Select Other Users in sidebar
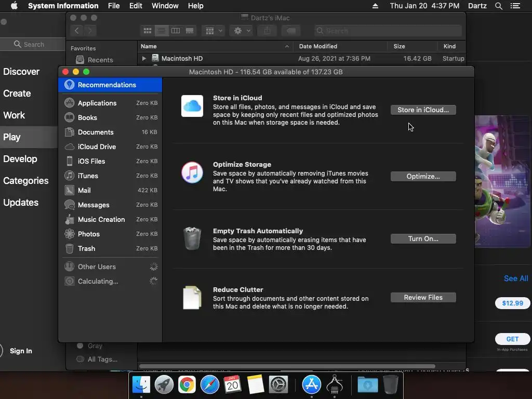Image resolution: width=532 pixels, height=399 pixels. [111, 267]
